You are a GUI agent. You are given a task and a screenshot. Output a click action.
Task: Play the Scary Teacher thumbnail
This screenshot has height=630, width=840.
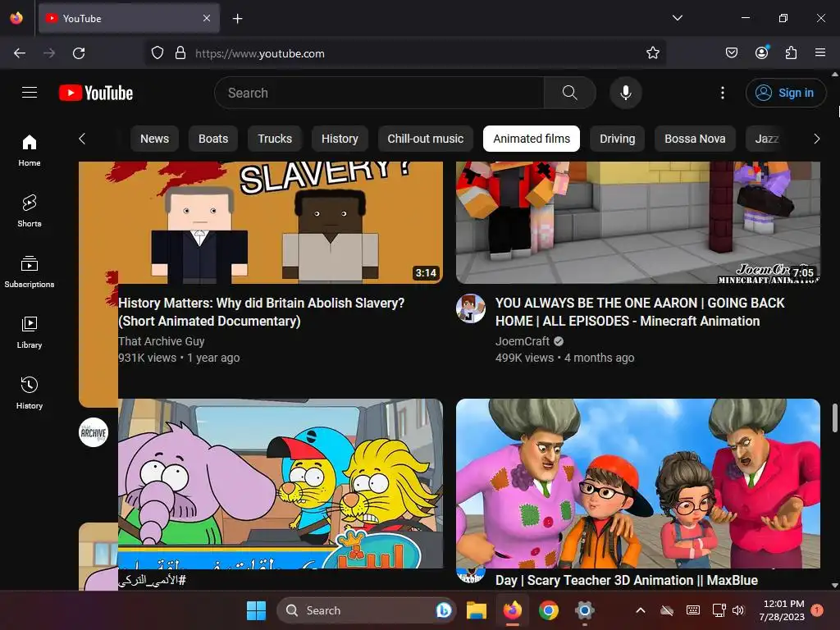[638, 483]
